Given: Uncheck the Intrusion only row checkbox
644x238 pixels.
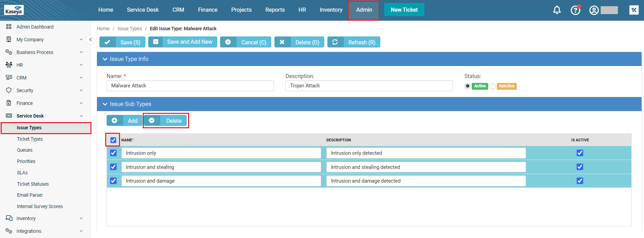Looking at the screenshot, I should click(113, 153).
